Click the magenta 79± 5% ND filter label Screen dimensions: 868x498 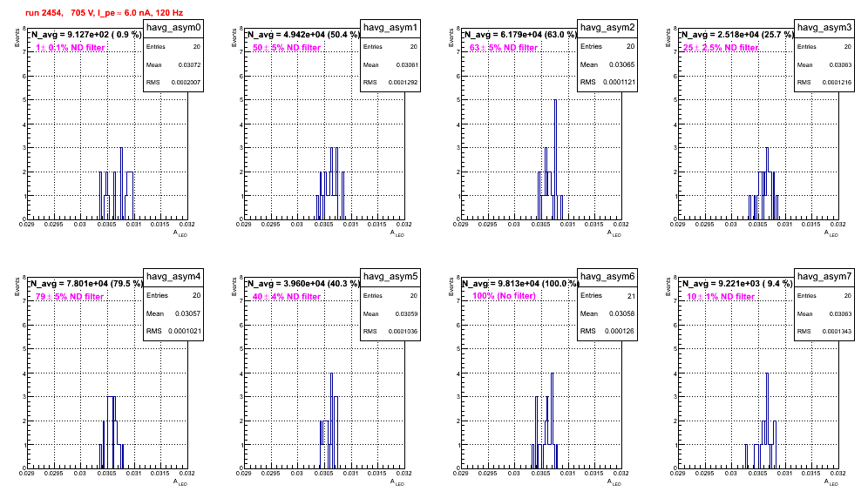click(70, 297)
